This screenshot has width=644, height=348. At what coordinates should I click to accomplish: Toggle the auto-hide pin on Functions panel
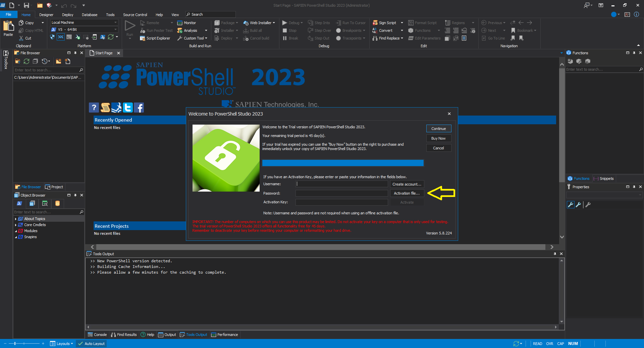coord(634,53)
